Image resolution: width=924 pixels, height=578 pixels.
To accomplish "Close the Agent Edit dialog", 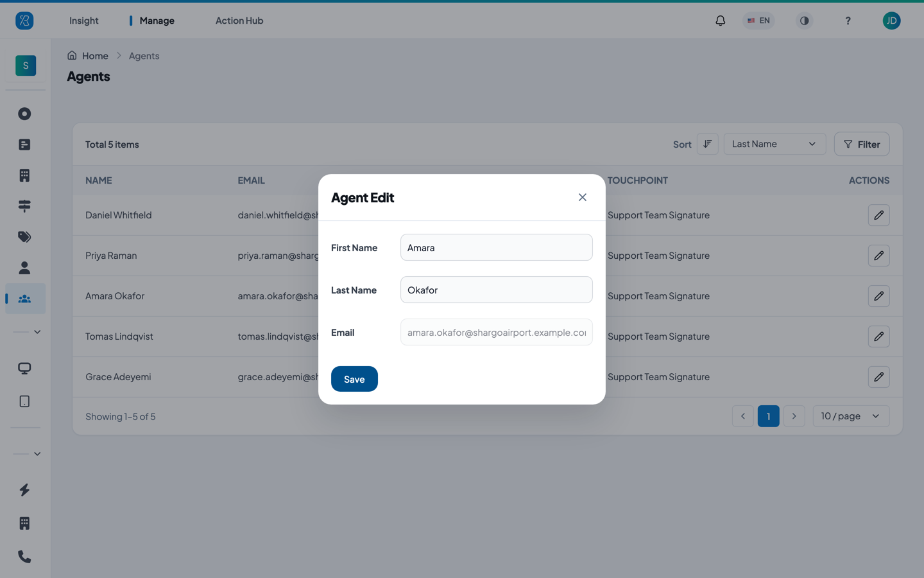I will [583, 197].
